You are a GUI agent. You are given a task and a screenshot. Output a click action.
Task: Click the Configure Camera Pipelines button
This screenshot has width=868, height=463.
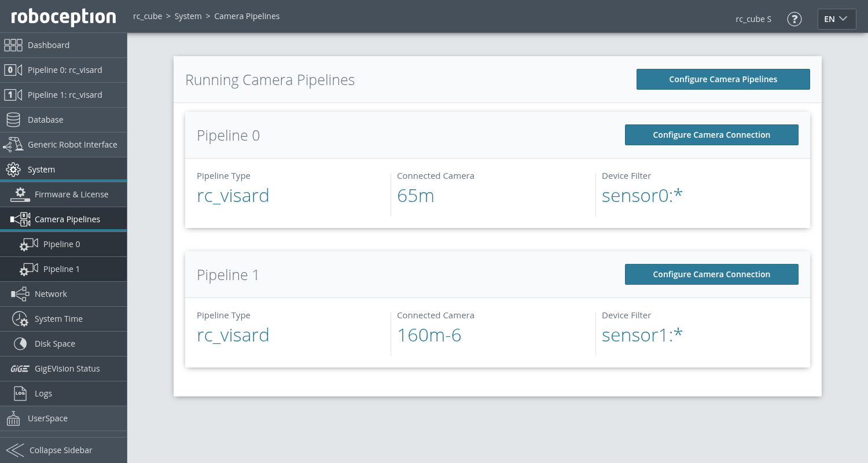click(x=723, y=79)
